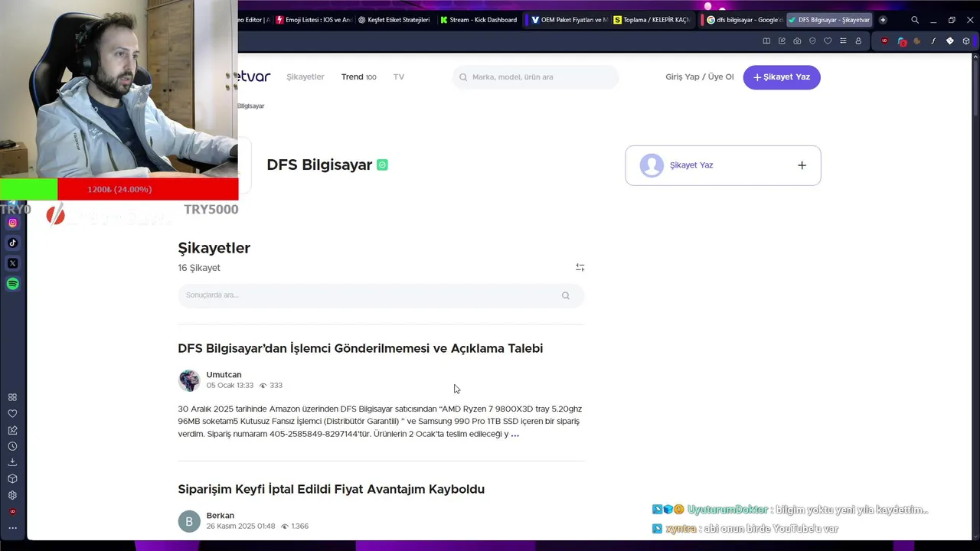980x551 pixels.
Task: Click the tag-shaped extension icon
Action: [x=950, y=41]
